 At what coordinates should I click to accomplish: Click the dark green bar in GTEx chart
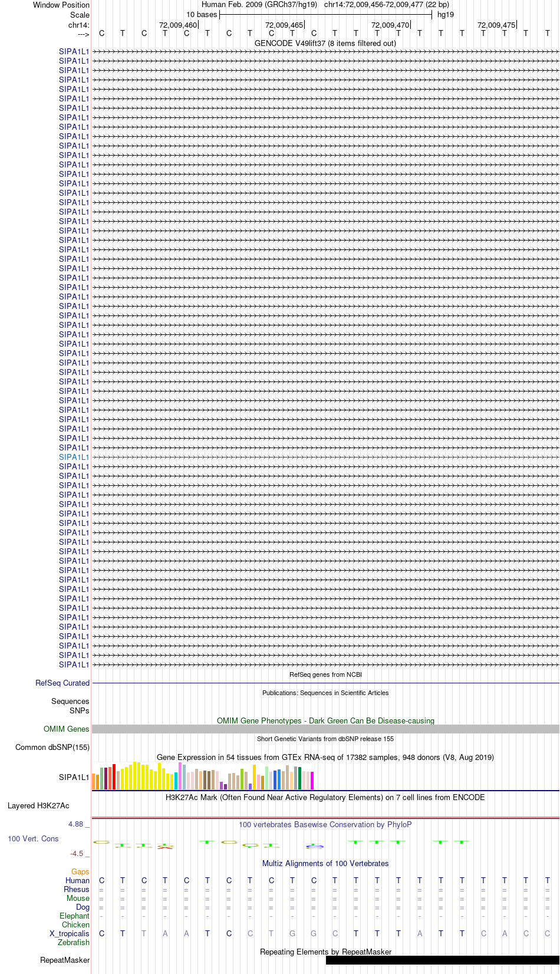tap(299, 778)
